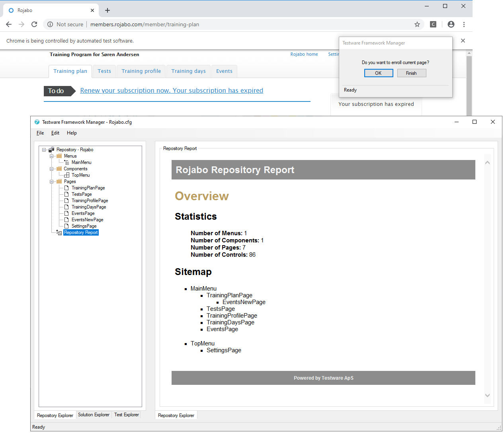Reload the Rojabo page

(34, 24)
